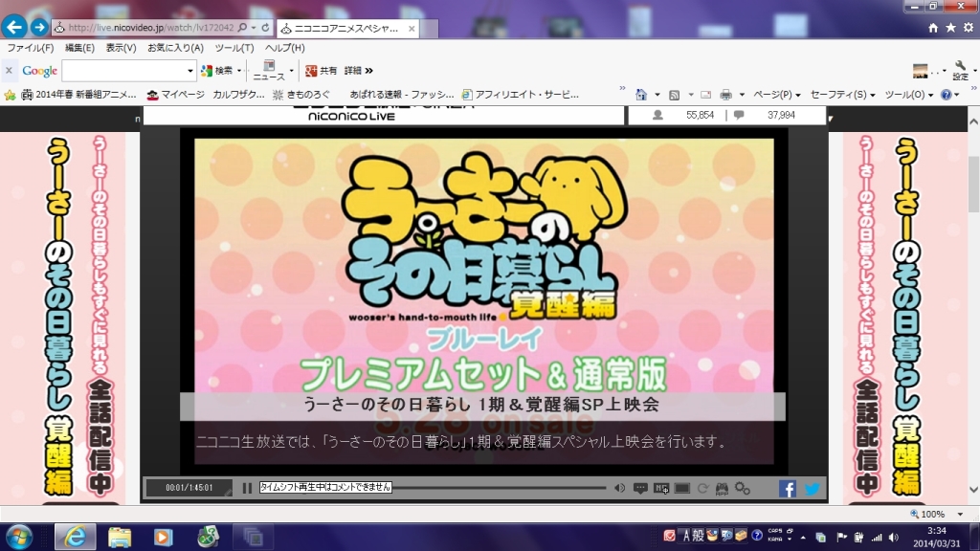Open the きものろぐ favorite link

[x=301, y=95]
